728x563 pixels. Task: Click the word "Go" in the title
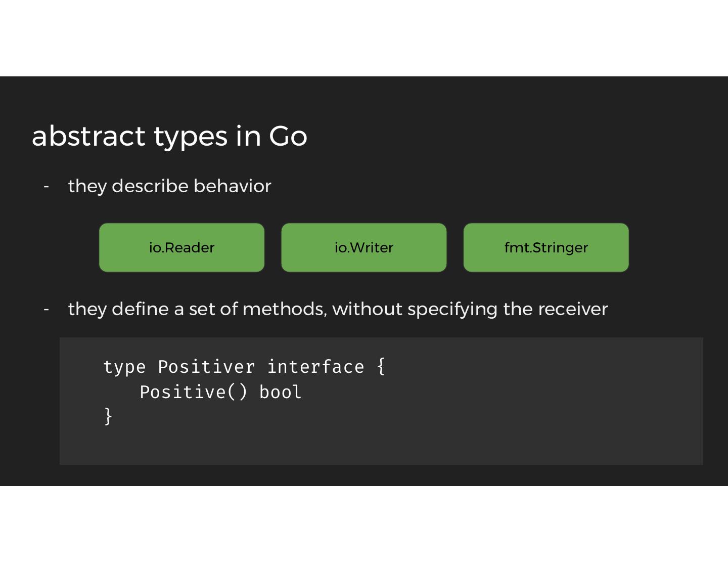pos(288,136)
